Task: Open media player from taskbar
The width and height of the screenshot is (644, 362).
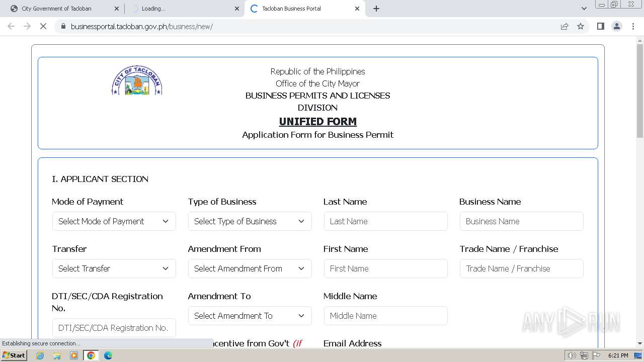Action: click(74, 355)
